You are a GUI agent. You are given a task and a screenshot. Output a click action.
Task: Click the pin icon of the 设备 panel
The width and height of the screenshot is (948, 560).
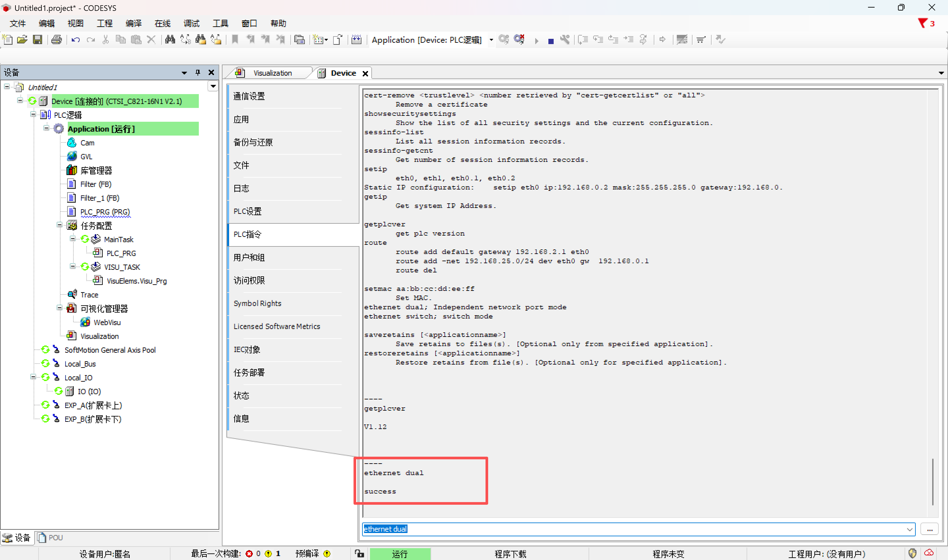[198, 72]
